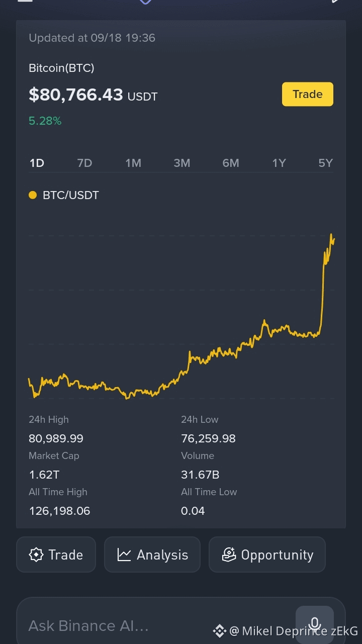Tap the microphone voice input icon
The width and height of the screenshot is (362, 644).
315,624
